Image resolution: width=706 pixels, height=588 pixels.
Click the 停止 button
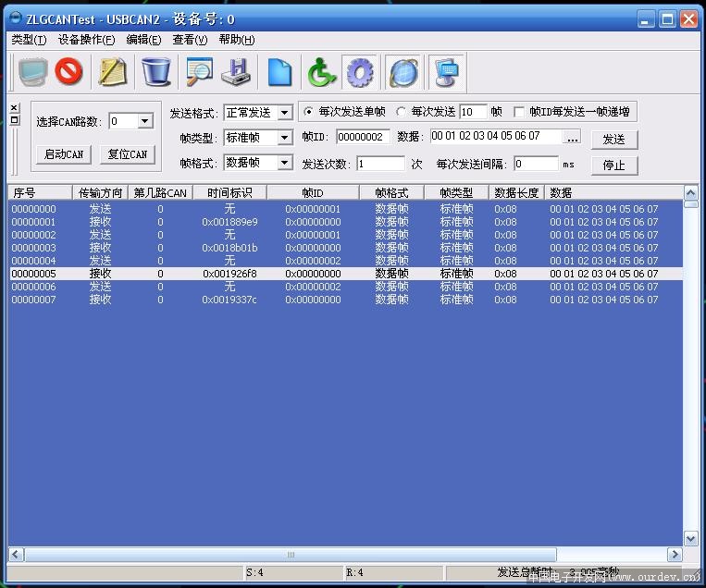click(x=614, y=165)
